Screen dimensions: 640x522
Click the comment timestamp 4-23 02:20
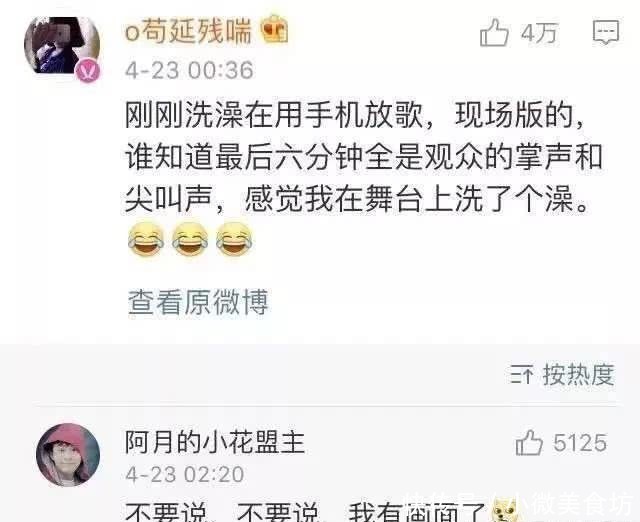click(185, 475)
